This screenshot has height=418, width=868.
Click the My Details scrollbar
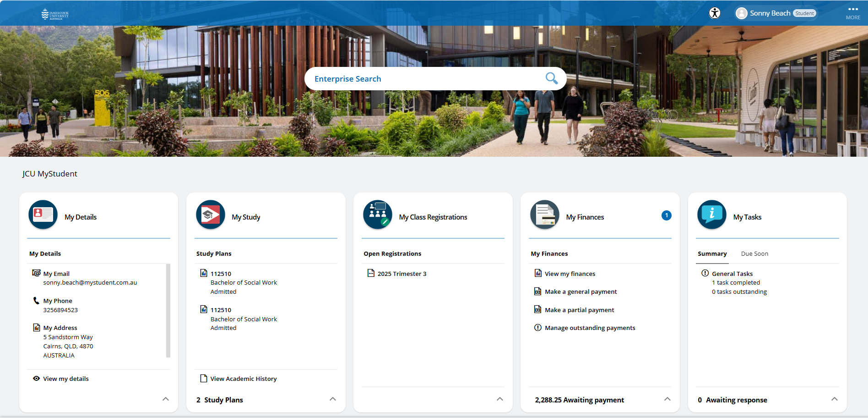(168, 310)
